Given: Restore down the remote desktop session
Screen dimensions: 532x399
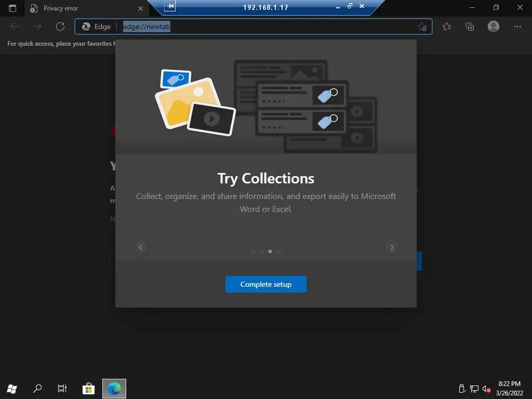Looking at the screenshot, I should (x=350, y=6).
